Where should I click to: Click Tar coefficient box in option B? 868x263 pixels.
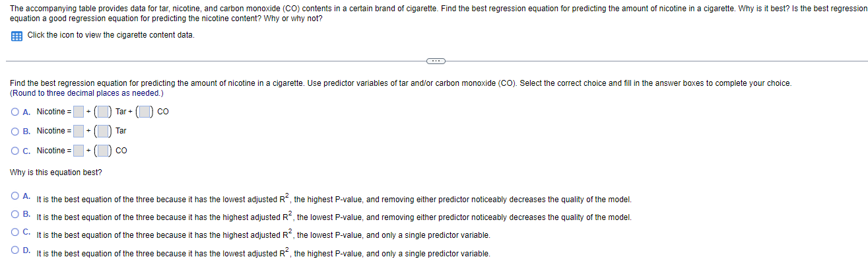104,131
